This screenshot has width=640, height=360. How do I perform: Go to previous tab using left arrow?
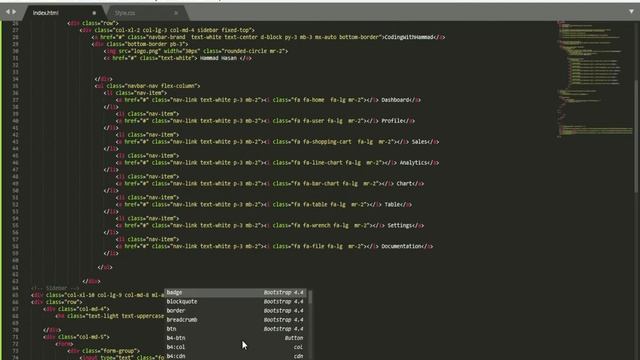(x=7, y=12)
